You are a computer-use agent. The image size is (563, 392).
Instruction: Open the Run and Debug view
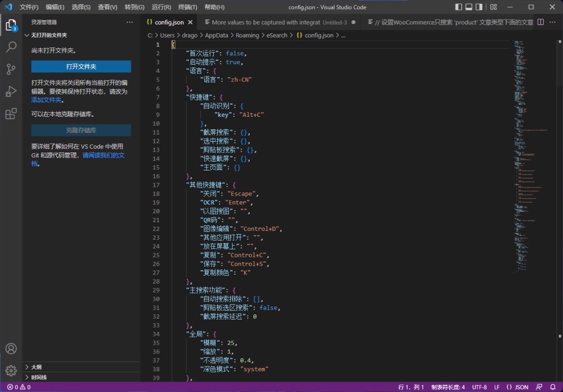pos(11,92)
